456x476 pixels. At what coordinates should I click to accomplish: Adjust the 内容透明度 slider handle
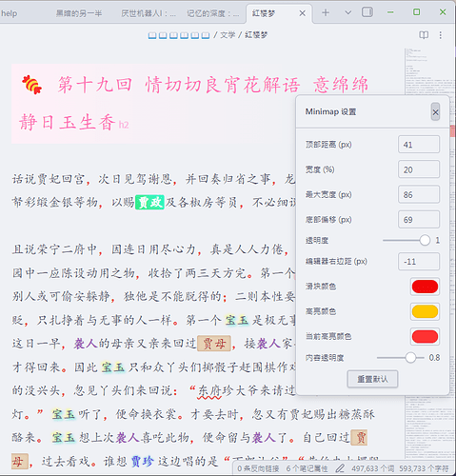[x=410, y=358]
